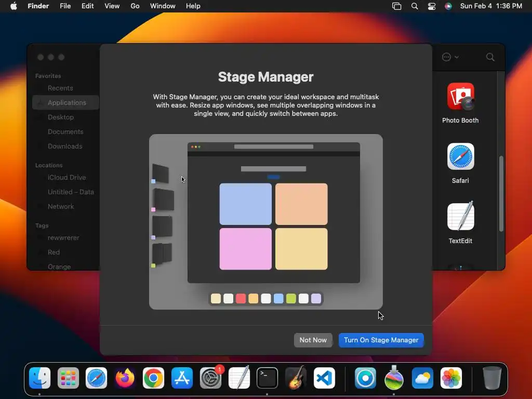Open Terminal from the Dock

(268, 378)
